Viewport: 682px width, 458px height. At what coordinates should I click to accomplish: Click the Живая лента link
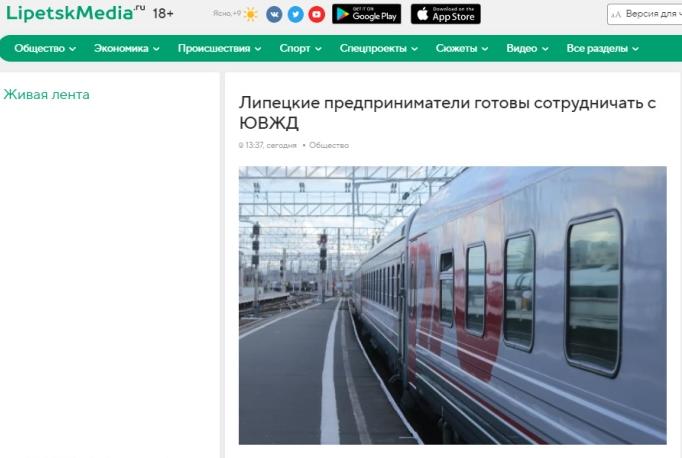47,94
